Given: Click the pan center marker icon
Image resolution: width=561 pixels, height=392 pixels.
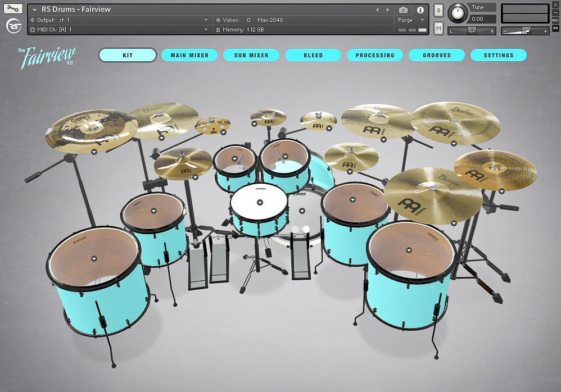Looking at the screenshot, I should coord(472,31).
